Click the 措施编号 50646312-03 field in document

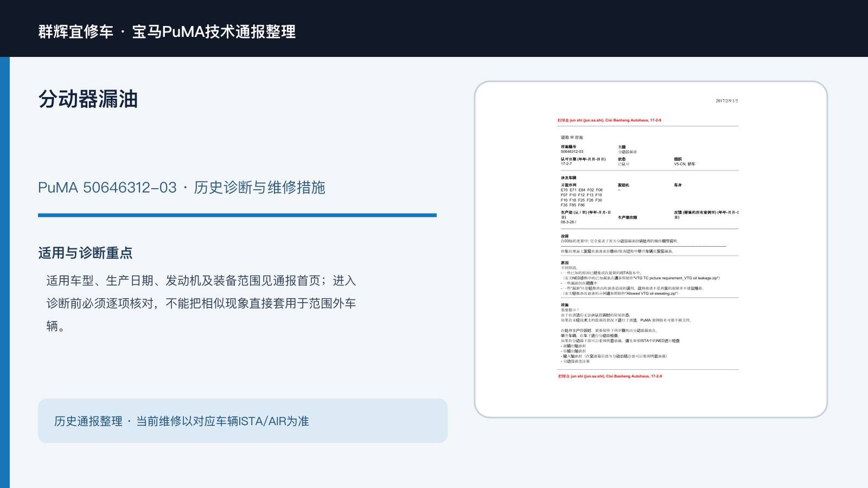572,149
